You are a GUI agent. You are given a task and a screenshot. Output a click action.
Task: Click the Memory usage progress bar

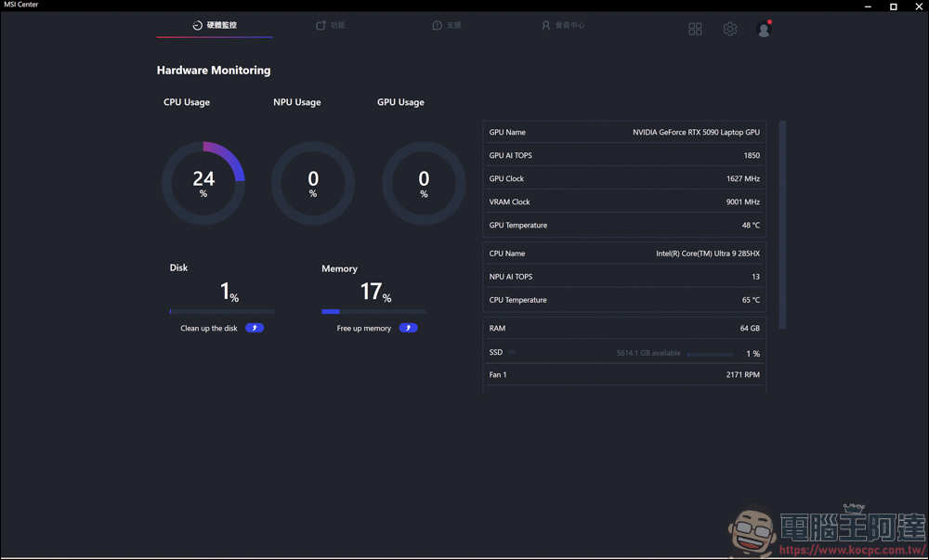coord(373,311)
